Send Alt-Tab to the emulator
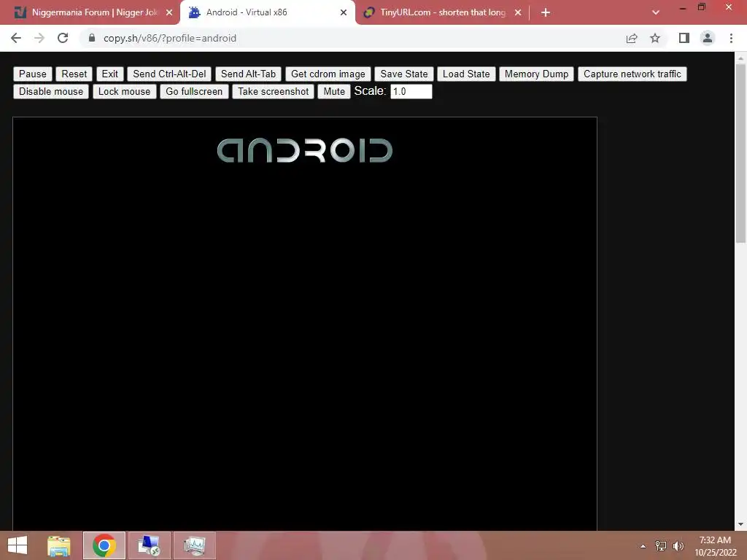This screenshot has height=560, width=747. 248,74
